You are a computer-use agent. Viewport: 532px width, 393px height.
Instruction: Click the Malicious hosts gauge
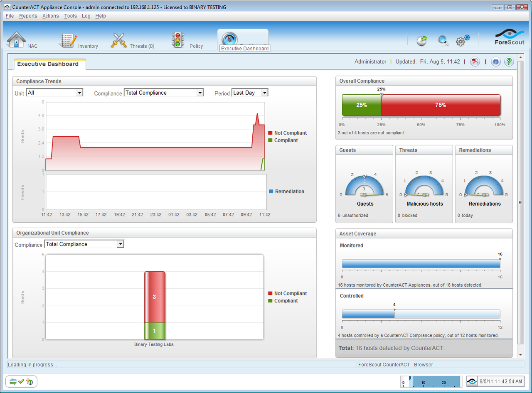click(x=424, y=185)
